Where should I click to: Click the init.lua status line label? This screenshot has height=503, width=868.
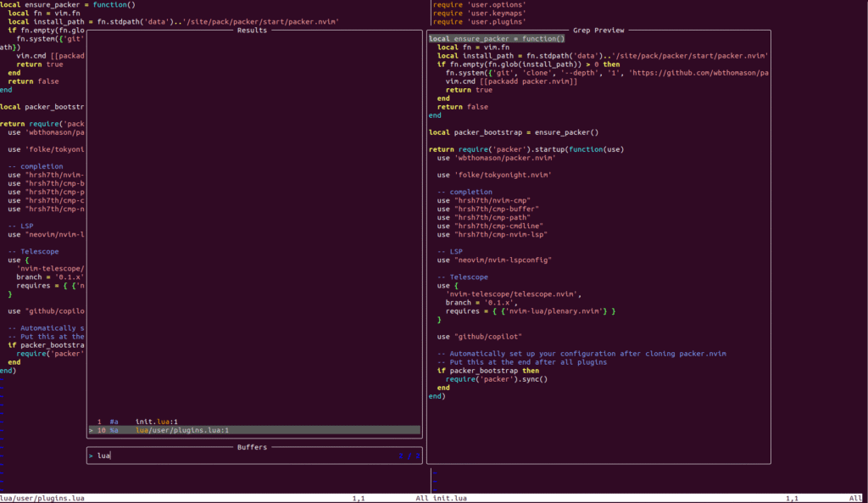[449, 498]
